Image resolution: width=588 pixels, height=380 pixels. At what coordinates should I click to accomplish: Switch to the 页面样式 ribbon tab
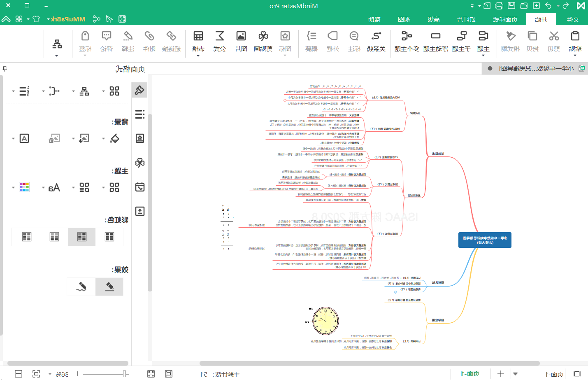pyautogui.click(x=505, y=19)
